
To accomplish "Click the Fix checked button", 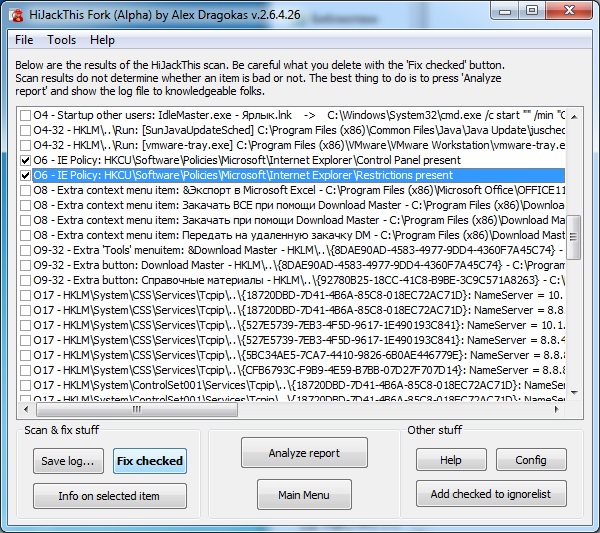I will (x=150, y=461).
